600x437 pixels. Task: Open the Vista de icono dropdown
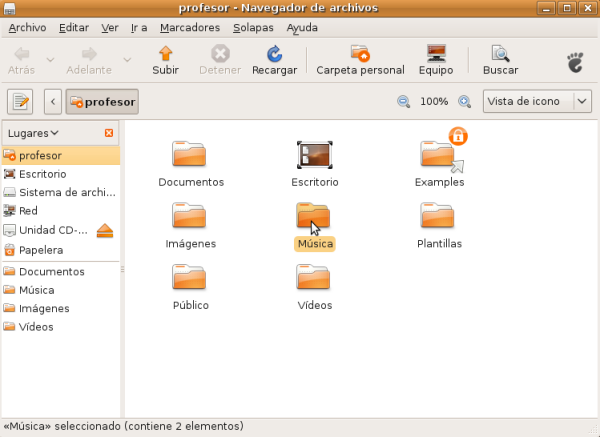point(538,102)
